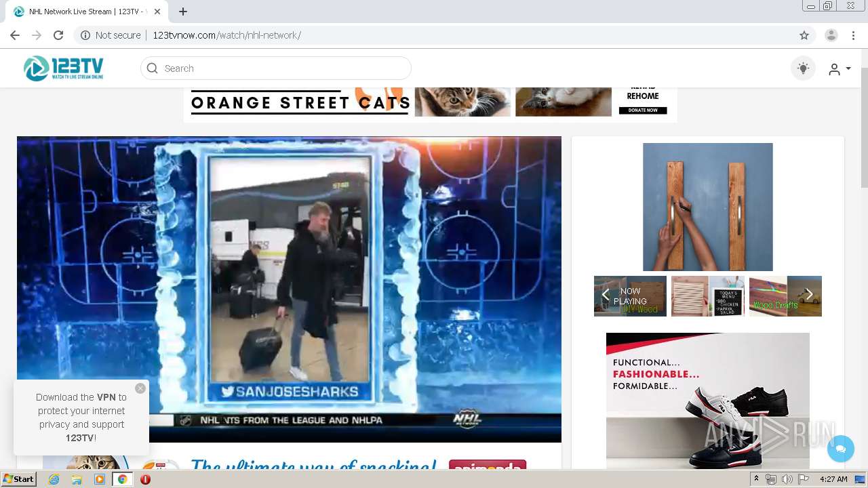Viewport: 868px width, 488px height.
Task: Toggle the light bulb dark mode button
Action: (803, 68)
